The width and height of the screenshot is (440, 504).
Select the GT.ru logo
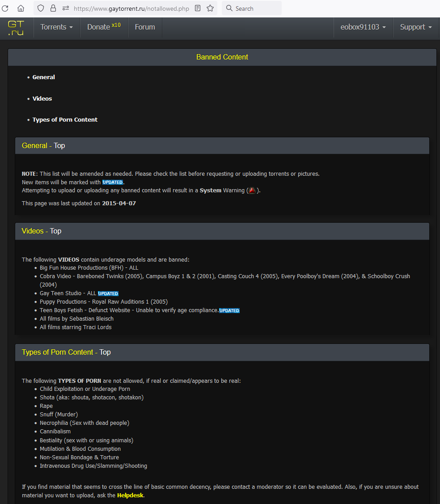15,27
